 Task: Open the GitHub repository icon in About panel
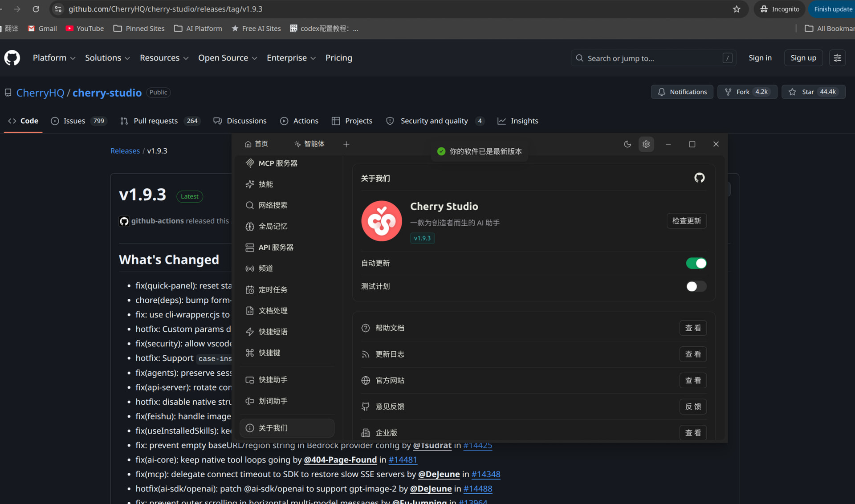pos(699,178)
